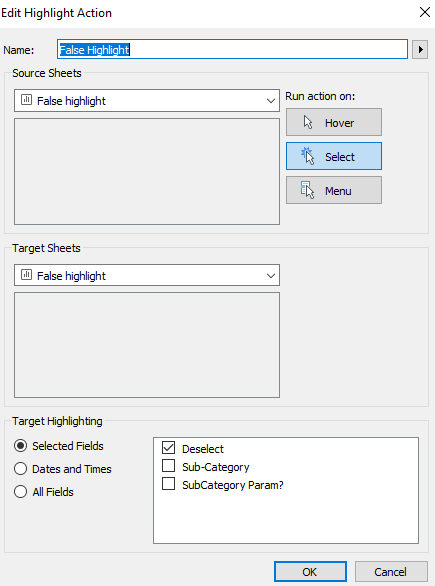This screenshot has width=435, height=586.
Task: Check the Sub-Category field checkbox
Action: (x=169, y=466)
